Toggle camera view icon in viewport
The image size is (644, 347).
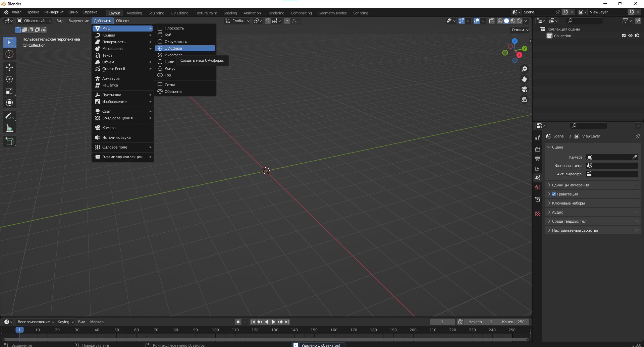[x=524, y=89]
